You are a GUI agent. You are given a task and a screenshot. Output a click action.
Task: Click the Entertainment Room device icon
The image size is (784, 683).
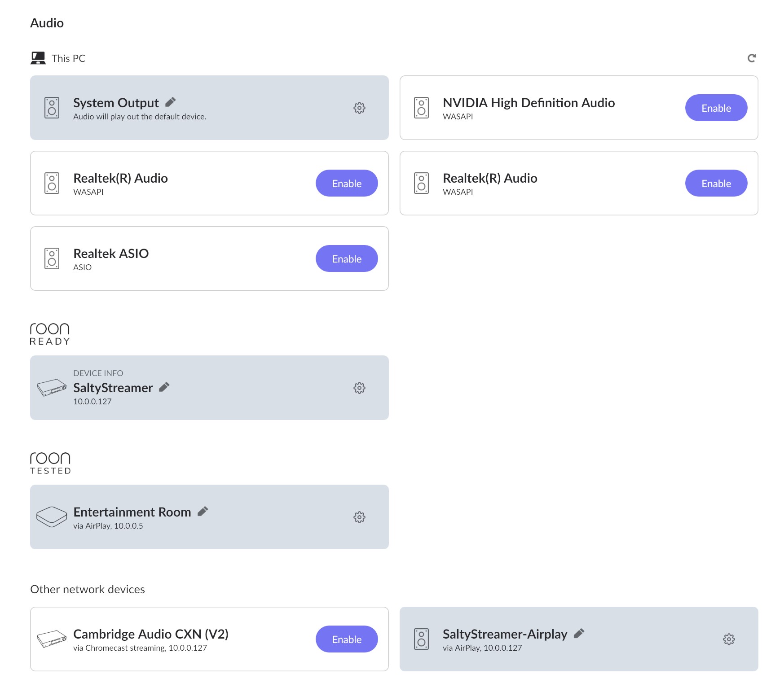pos(52,517)
